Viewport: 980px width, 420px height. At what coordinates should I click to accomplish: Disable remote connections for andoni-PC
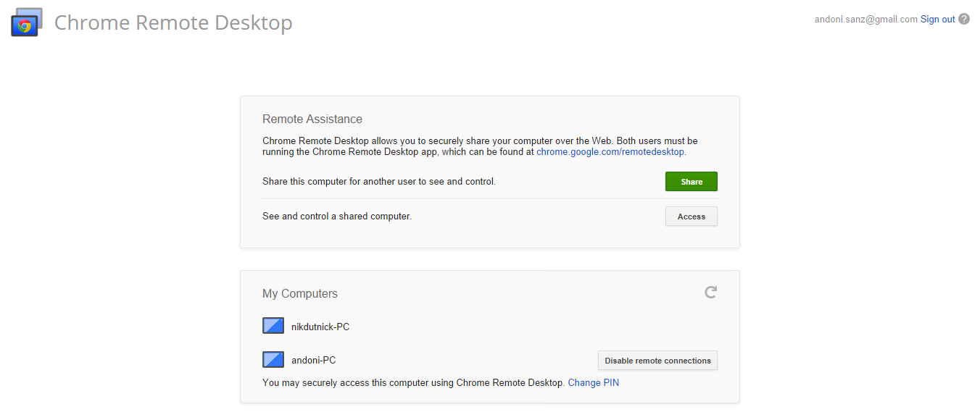point(657,361)
